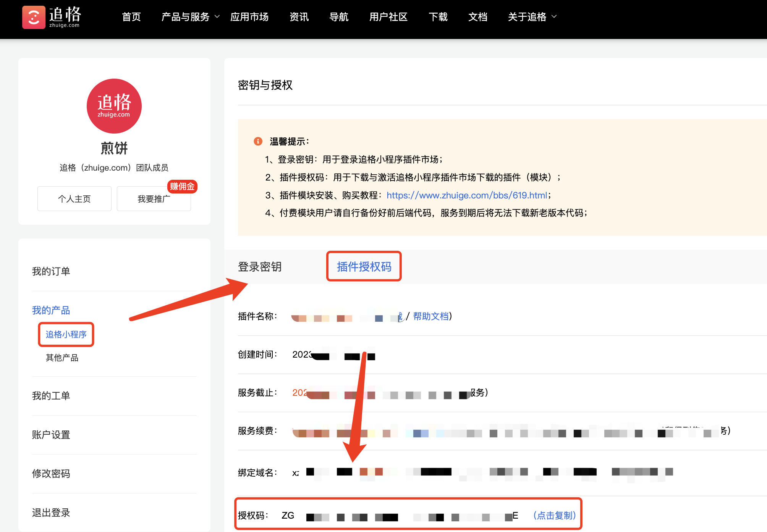
Task: Open 账户设置 in sidebar
Action: [x=51, y=435]
